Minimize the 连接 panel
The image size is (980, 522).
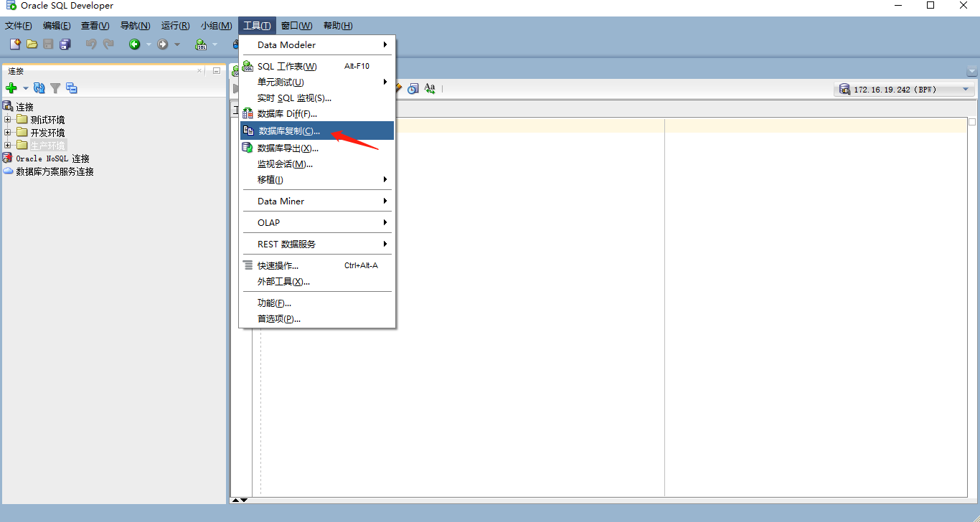[x=217, y=71]
